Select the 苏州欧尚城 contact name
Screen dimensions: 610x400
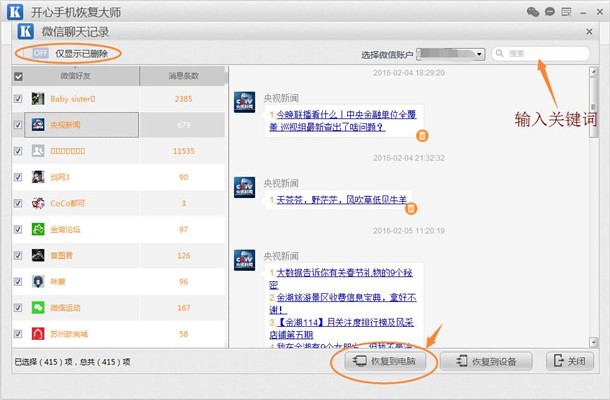pos(69,334)
